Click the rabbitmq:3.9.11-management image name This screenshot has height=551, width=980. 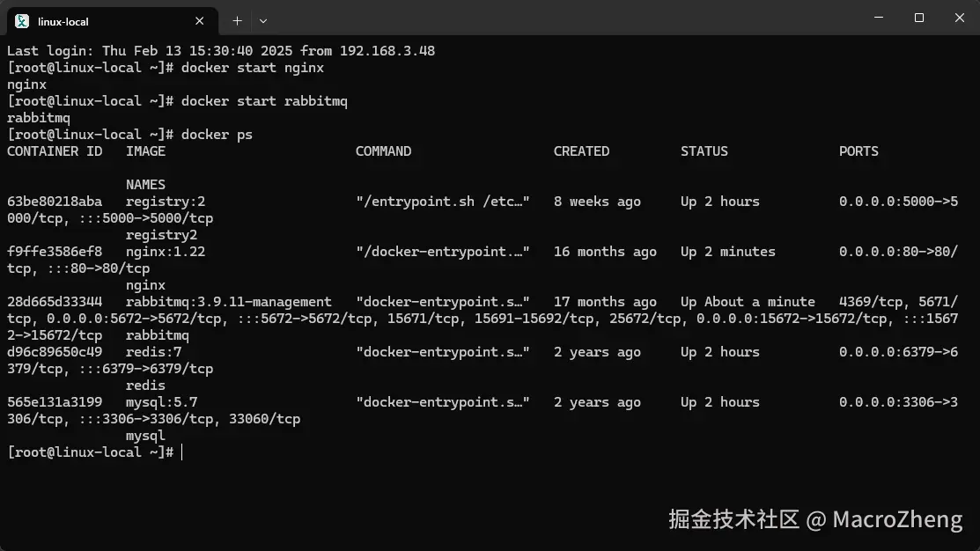tap(229, 302)
